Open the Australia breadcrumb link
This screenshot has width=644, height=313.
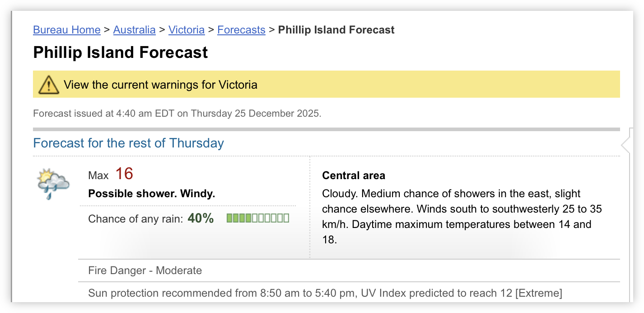tap(134, 30)
